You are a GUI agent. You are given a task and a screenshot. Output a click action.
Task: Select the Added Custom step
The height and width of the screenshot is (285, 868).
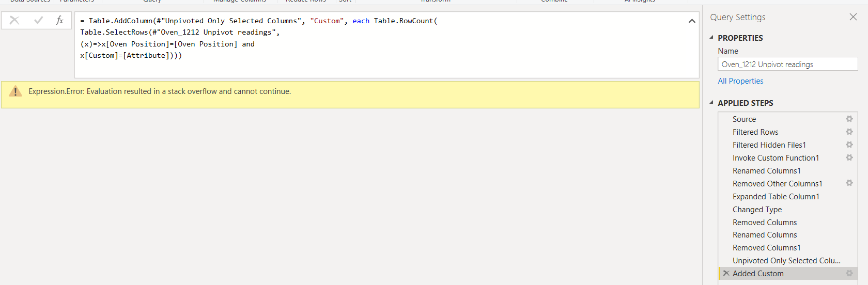[x=787, y=274]
